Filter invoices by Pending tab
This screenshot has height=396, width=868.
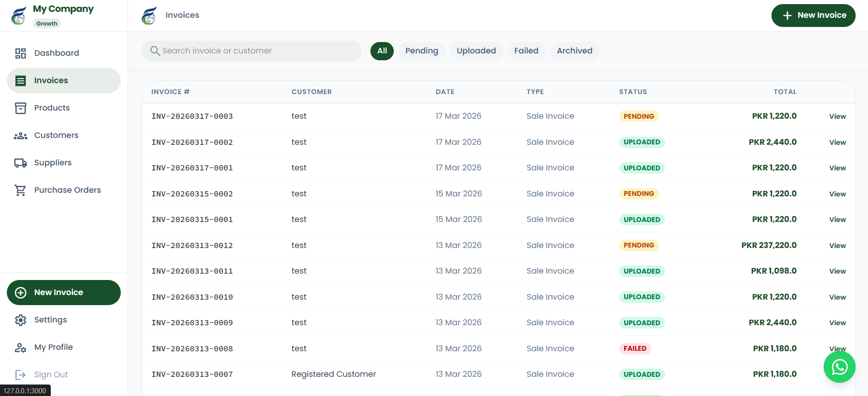pyautogui.click(x=421, y=51)
